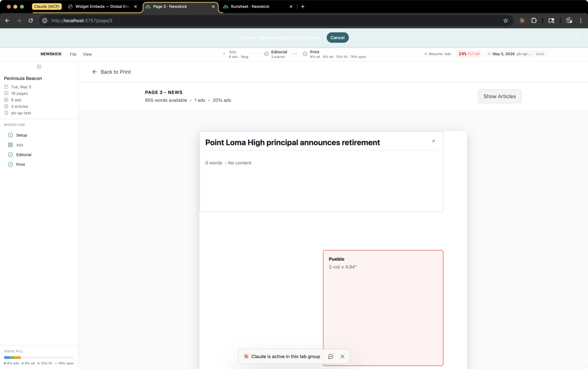Collapse the sidebar using the panel icon
The width and height of the screenshot is (588, 369).
coord(39,67)
